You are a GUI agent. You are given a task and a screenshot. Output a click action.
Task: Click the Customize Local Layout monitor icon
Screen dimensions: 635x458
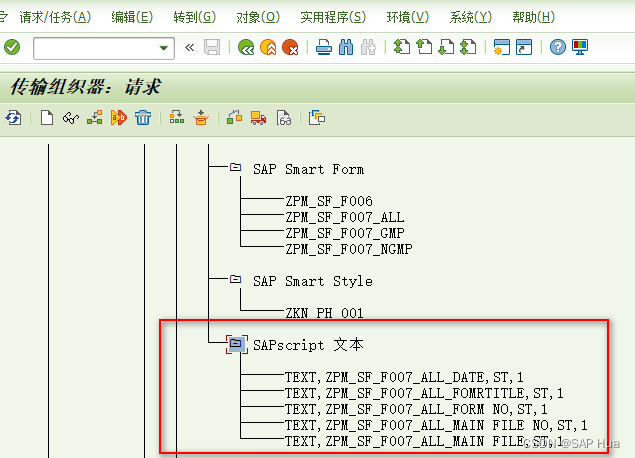point(580,47)
